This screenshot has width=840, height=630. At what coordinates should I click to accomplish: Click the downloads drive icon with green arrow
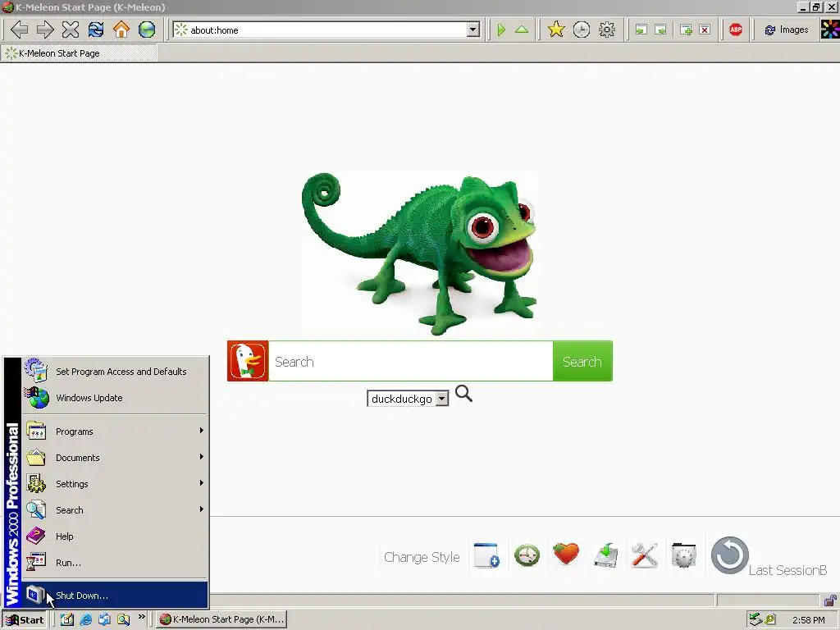[x=606, y=555]
